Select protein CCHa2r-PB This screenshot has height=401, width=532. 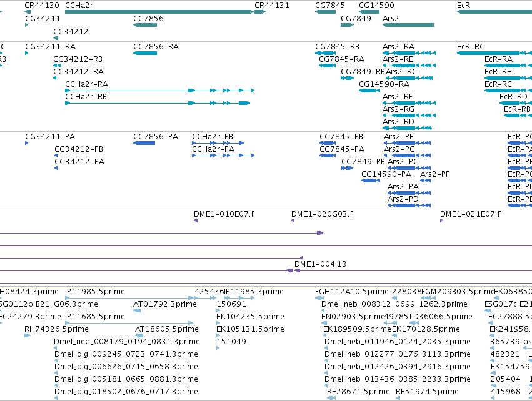(218, 143)
